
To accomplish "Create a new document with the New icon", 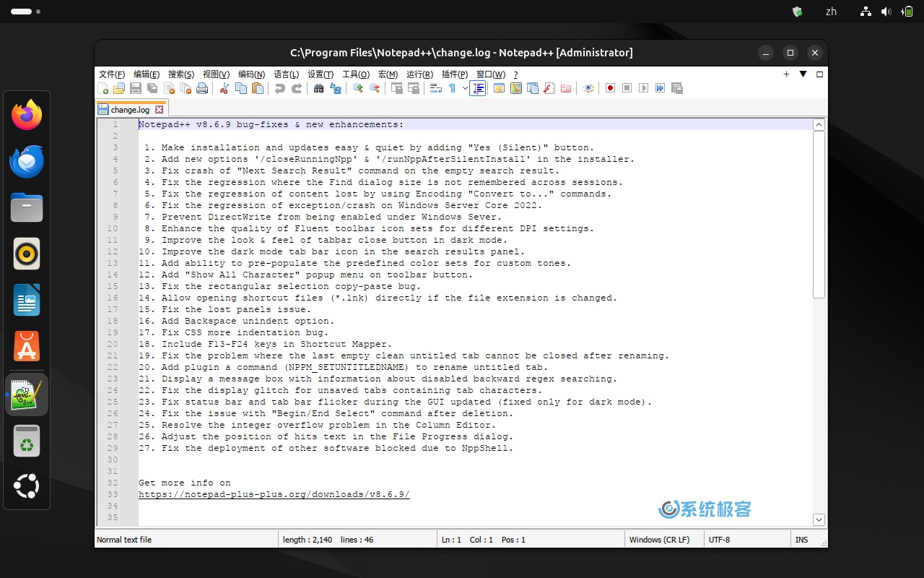I will click(x=103, y=88).
